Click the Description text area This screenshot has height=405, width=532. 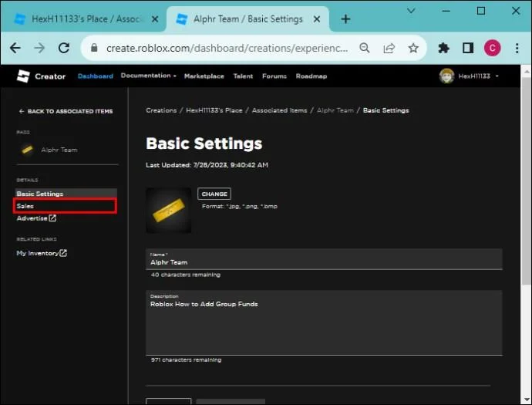pyautogui.click(x=324, y=323)
